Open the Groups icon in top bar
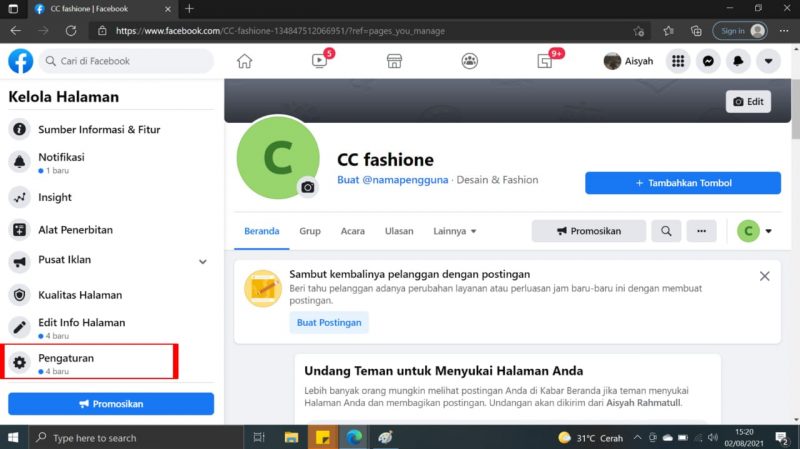Viewport: 800px width, 449px height. point(469,61)
